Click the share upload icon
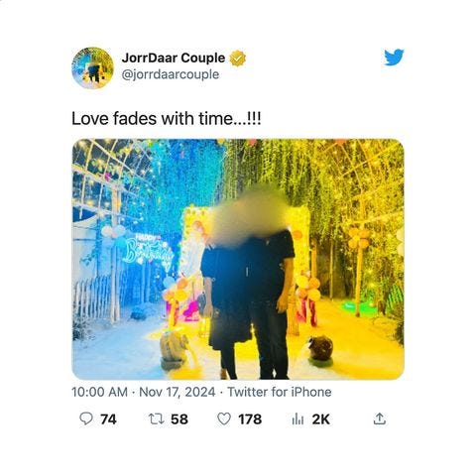 [380, 418]
